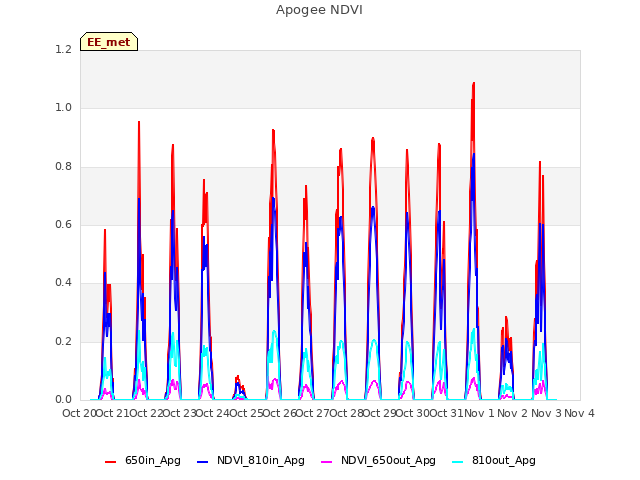The height and width of the screenshot is (480, 640).
Task: Click the Nov 2 x-axis label
Action: tap(513, 413)
